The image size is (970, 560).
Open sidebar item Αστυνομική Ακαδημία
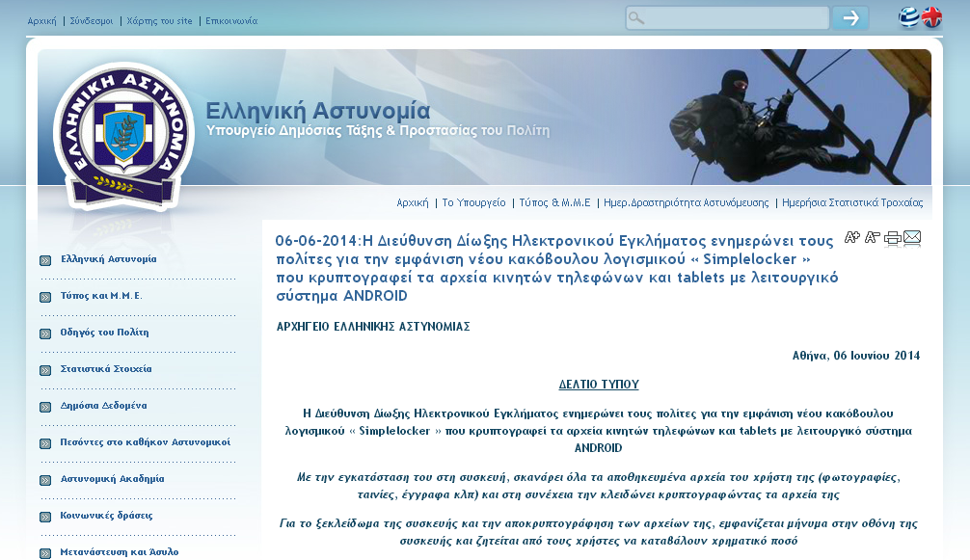[x=112, y=478]
